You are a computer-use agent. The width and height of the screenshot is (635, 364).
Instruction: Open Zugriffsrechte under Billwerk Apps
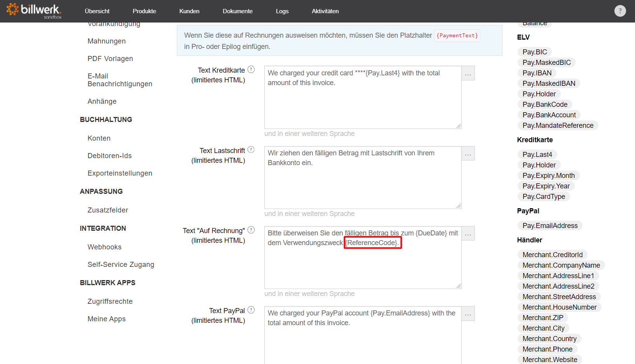[110, 301]
